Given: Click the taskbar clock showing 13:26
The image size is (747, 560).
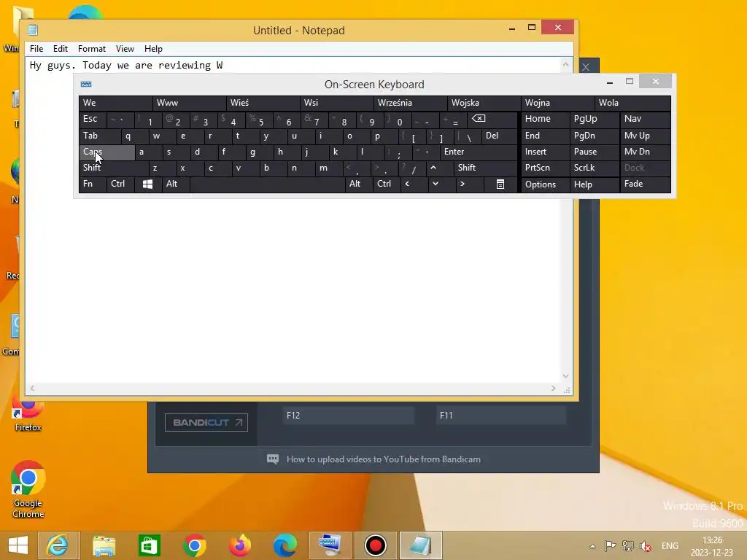Looking at the screenshot, I should (712, 546).
